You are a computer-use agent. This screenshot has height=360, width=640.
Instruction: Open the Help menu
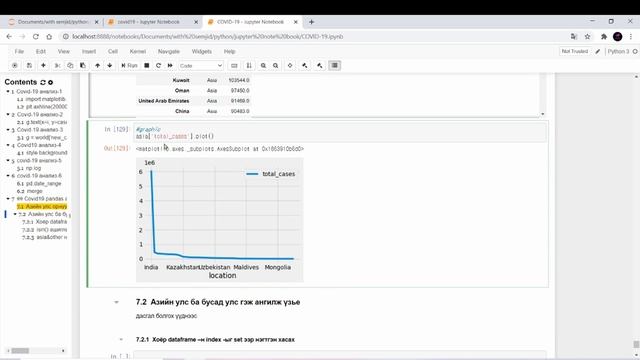point(229,51)
